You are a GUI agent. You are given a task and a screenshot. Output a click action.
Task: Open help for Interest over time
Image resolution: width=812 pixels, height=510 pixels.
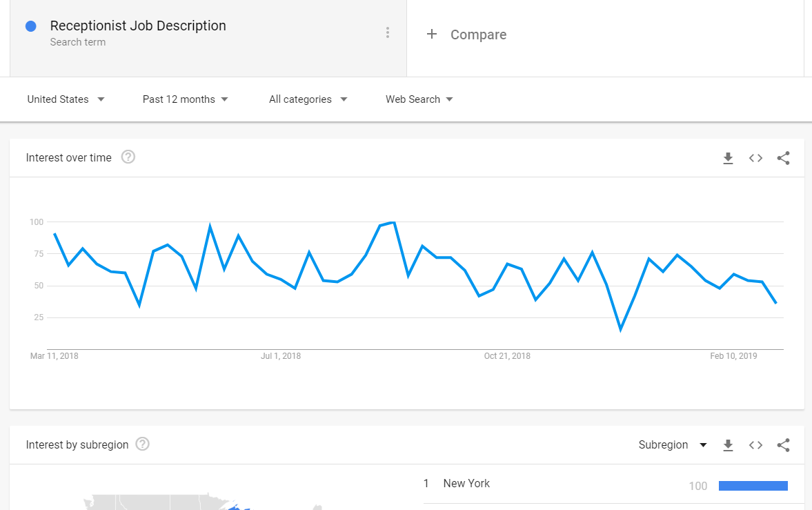point(128,157)
